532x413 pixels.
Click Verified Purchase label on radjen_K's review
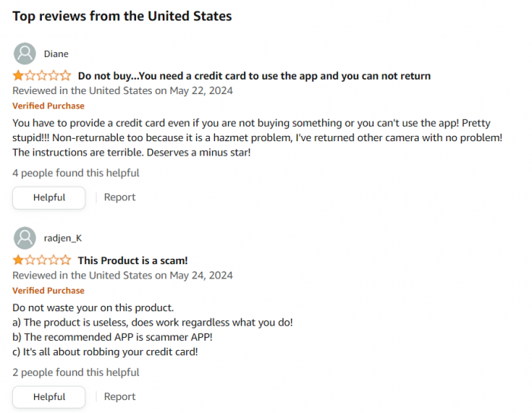(x=48, y=291)
